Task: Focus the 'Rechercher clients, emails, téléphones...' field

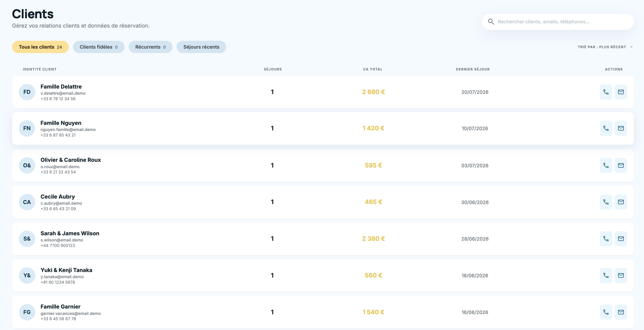Action: click(x=557, y=22)
